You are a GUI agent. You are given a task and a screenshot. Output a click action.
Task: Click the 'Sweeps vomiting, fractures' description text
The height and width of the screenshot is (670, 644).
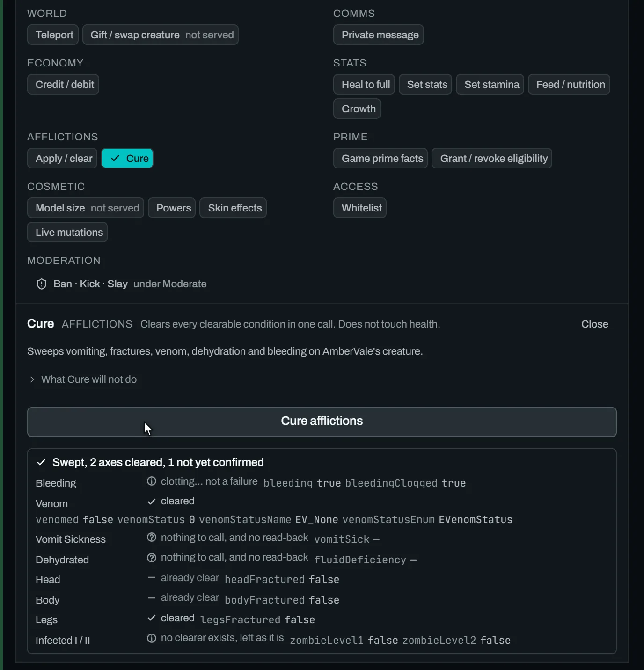(x=225, y=351)
